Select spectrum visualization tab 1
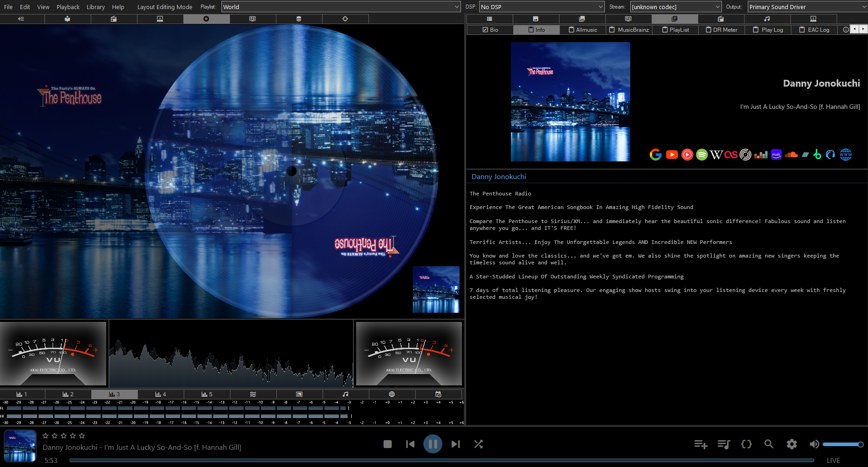868x467 pixels. (x=22, y=394)
